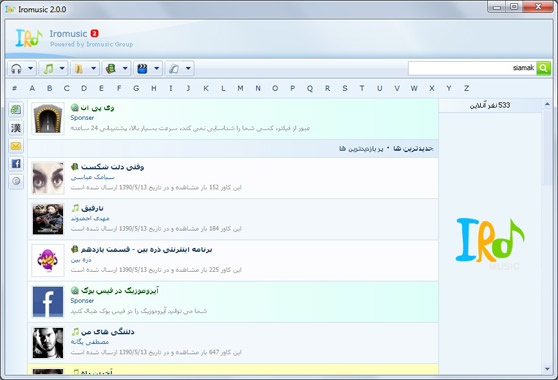Filter artists by letter P
The image size is (558, 380).
(293, 88)
